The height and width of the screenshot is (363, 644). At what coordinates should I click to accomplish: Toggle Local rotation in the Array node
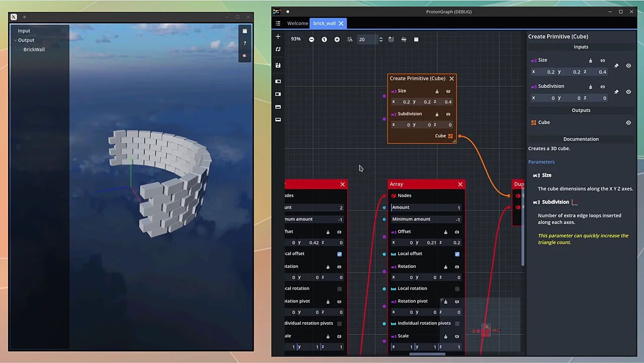[x=457, y=288]
